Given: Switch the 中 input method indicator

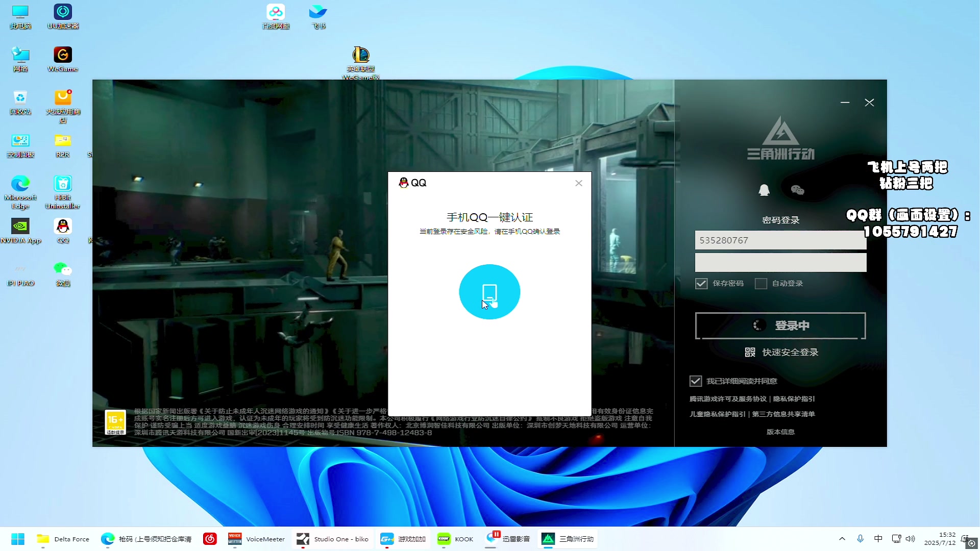Looking at the screenshot, I should [x=878, y=539].
